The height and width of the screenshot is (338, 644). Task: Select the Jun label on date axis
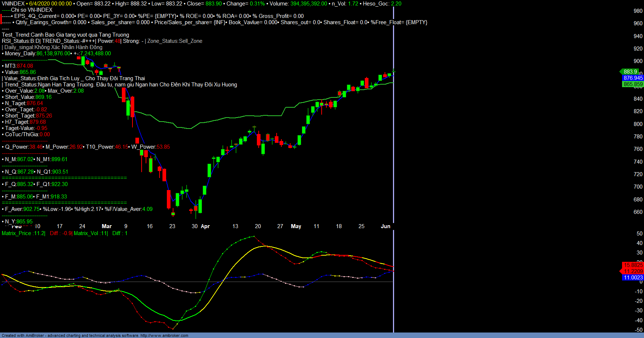pos(385,226)
